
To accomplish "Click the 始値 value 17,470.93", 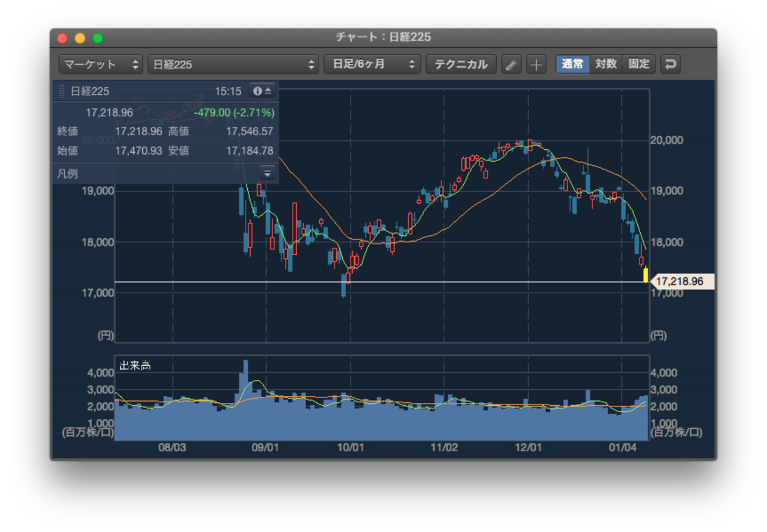I will tap(138, 150).
